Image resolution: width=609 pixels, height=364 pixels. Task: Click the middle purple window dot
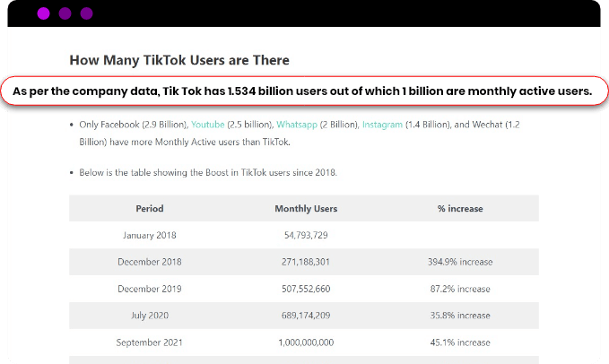(65, 13)
